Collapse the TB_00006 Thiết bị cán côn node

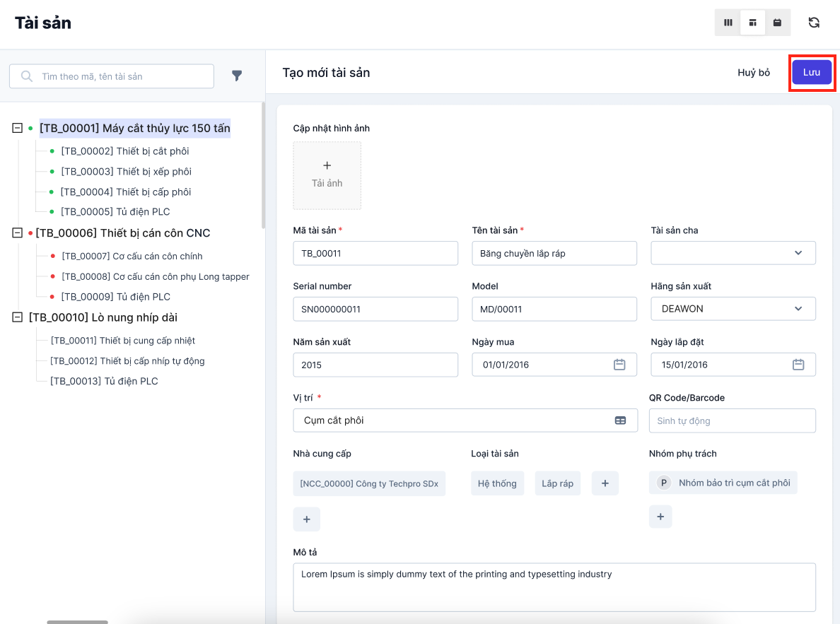pyautogui.click(x=18, y=233)
